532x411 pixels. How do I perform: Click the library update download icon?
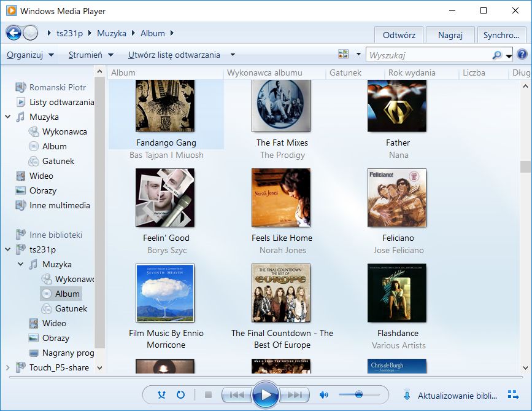pos(407,395)
